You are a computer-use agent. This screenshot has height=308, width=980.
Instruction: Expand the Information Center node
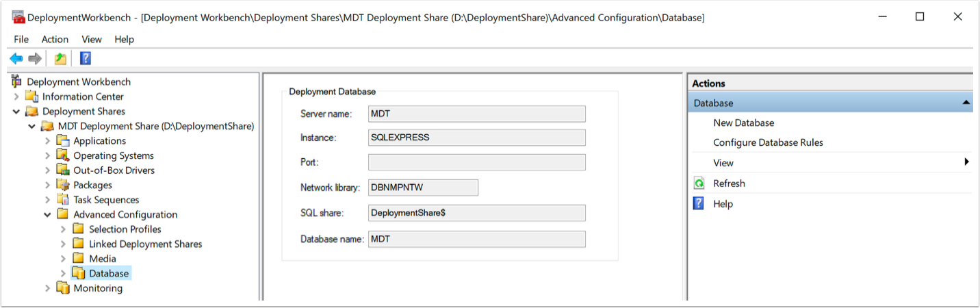point(16,97)
